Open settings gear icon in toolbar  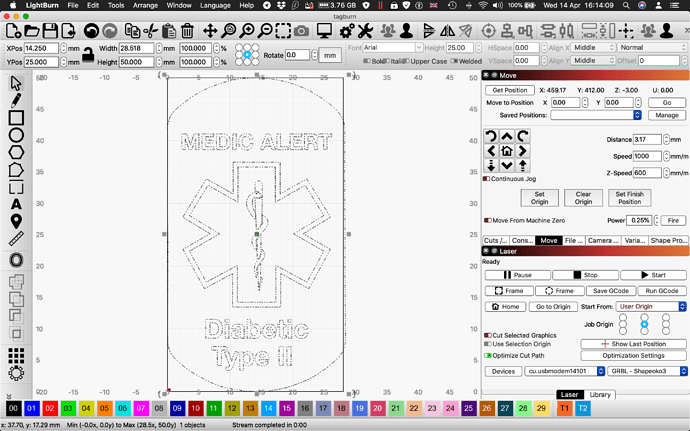347,31
